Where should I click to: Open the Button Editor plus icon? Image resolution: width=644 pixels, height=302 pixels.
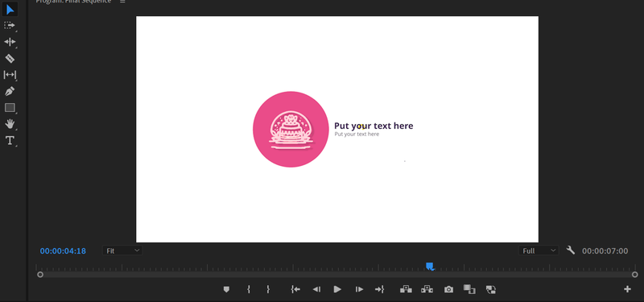click(x=627, y=289)
